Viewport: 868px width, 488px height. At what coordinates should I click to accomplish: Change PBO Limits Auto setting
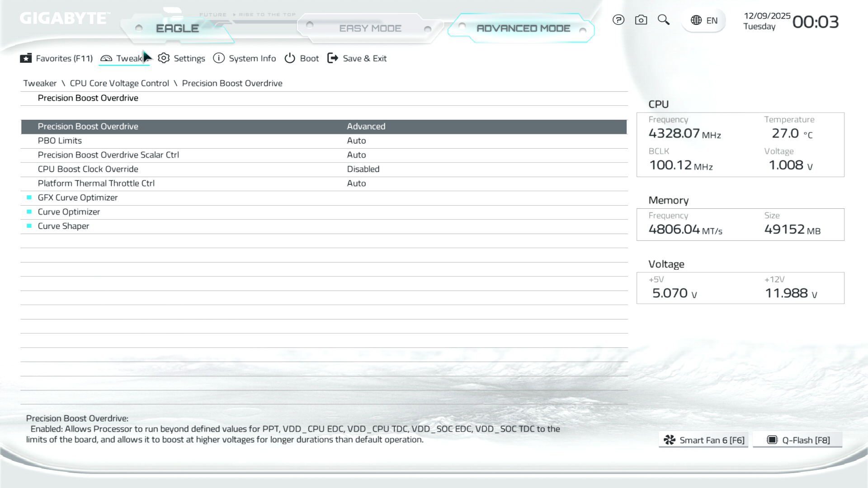(356, 141)
